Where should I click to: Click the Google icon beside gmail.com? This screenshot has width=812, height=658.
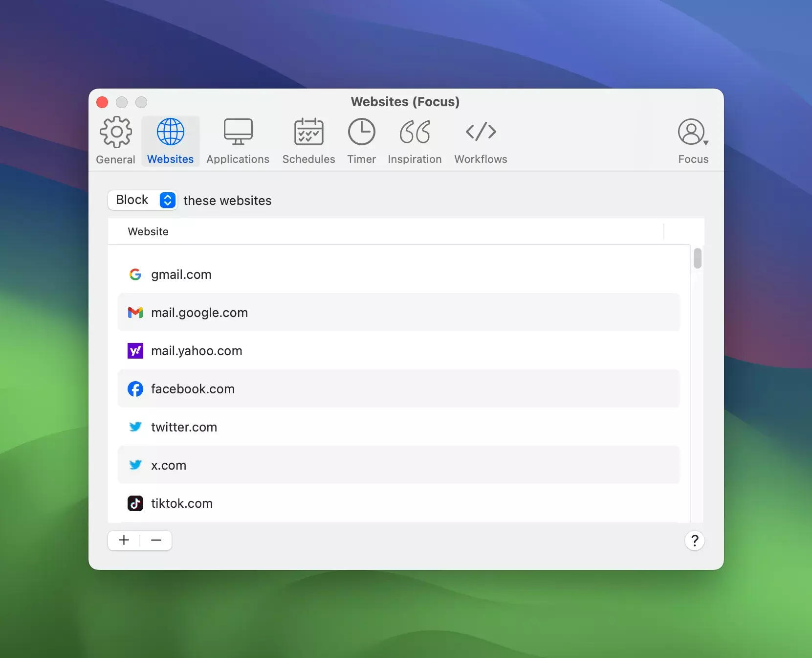click(x=135, y=274)
